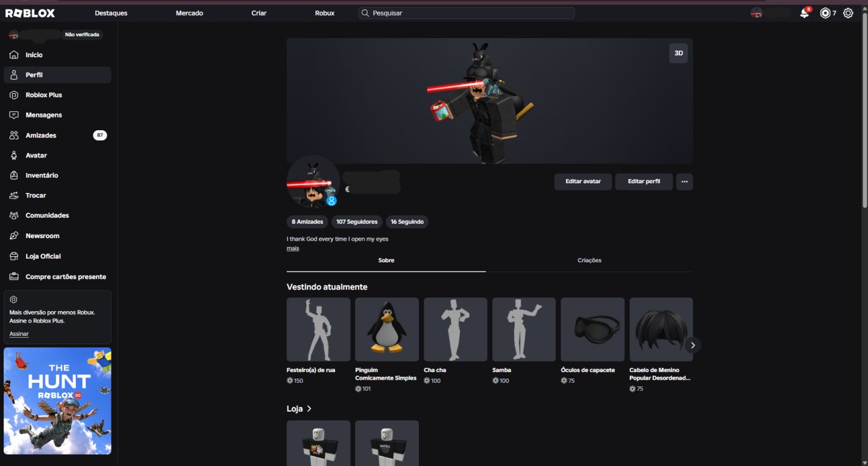
Task: Click the Perfil person icon
Action: (14, 75)
